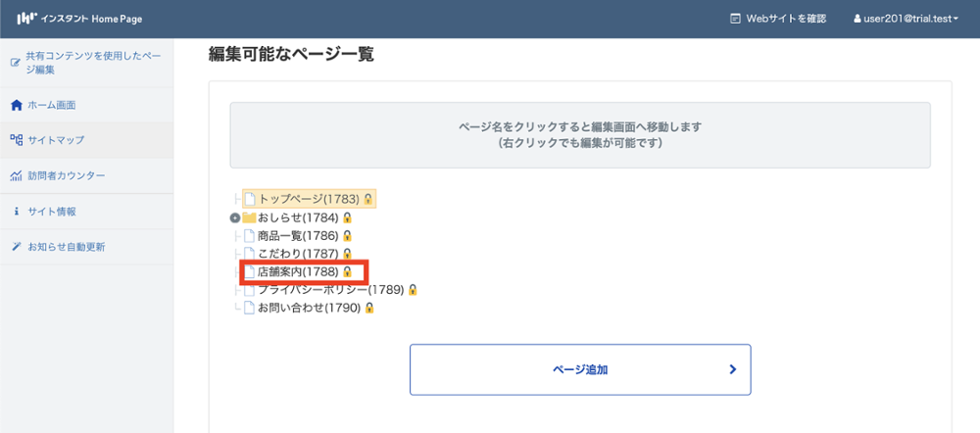Expand the おしらせ(1784) tree folder

point(235,217)
